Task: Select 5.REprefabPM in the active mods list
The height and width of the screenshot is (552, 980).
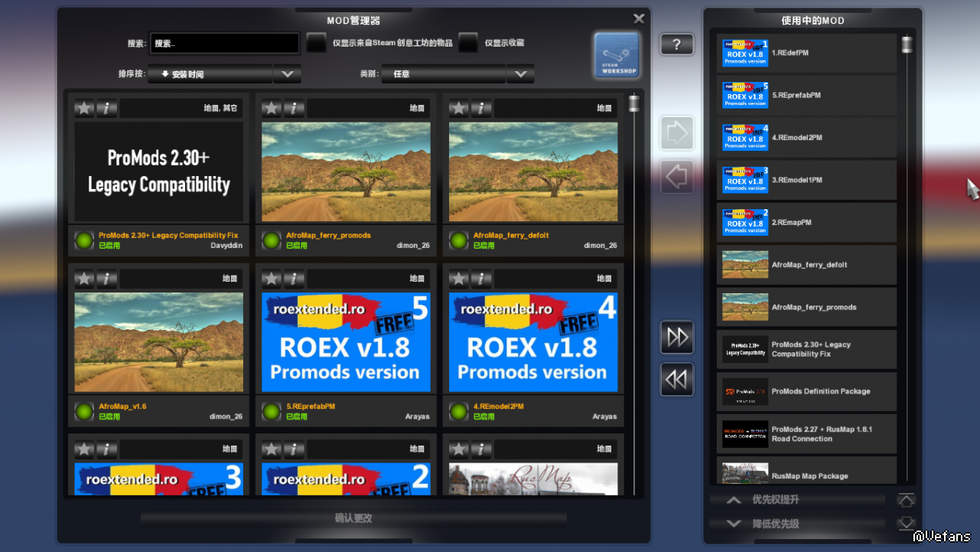Action: [806, 96]
